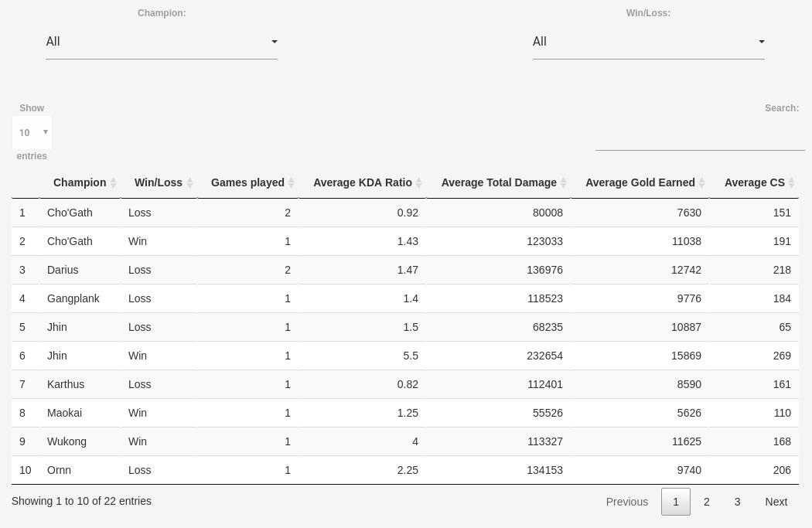The height and width of the screenshot is (528, 812).
Task: Jump to pagination page 2
Action: coord(706,502)
